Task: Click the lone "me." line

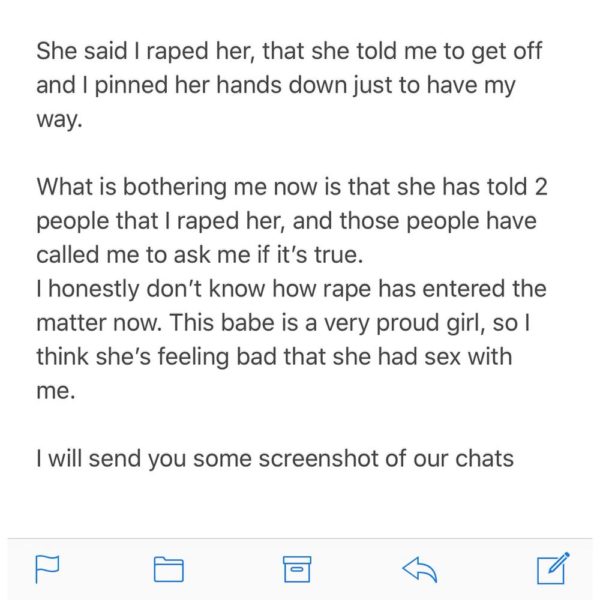Action: [x=56, y=391]
